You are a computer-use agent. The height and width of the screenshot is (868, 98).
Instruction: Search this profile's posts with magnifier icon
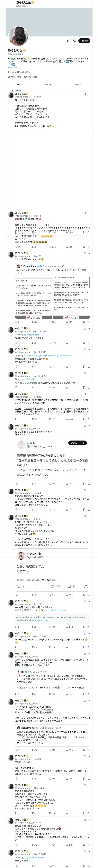75,41
